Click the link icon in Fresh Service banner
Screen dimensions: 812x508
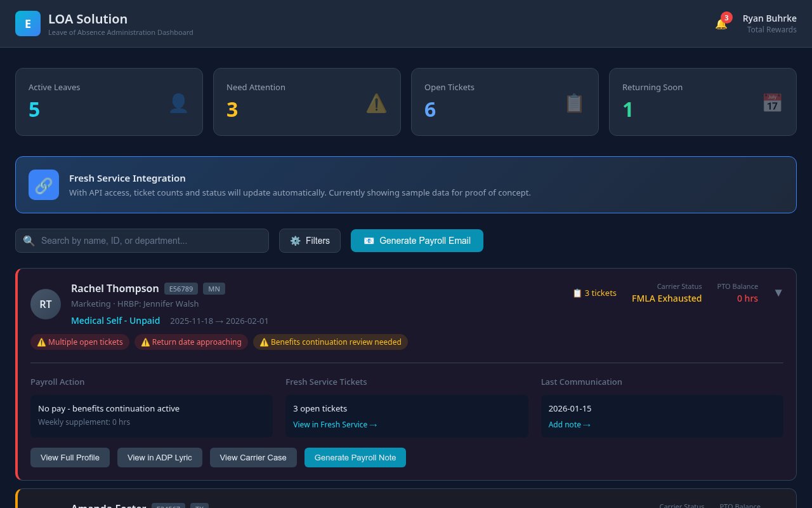(x=44, y=185)
